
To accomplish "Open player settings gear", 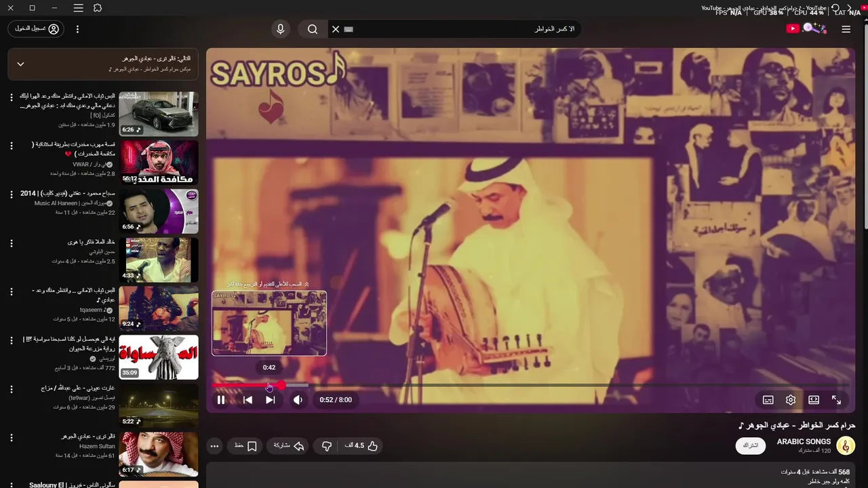I will click(x=791, y=400).
